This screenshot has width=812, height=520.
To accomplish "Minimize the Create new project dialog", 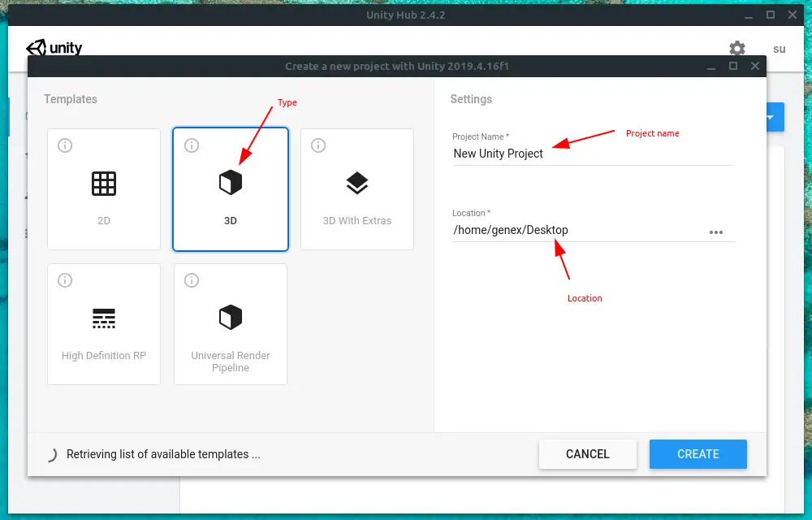I will (x=711, y=67).
